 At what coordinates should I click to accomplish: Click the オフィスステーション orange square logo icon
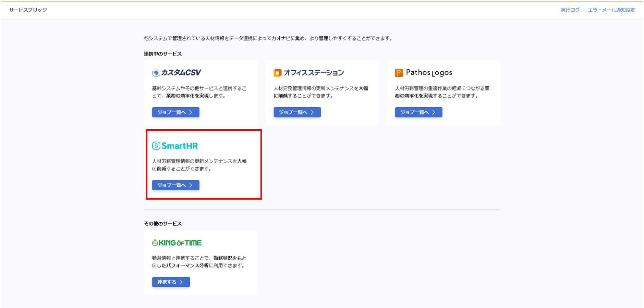click(277, 73)
